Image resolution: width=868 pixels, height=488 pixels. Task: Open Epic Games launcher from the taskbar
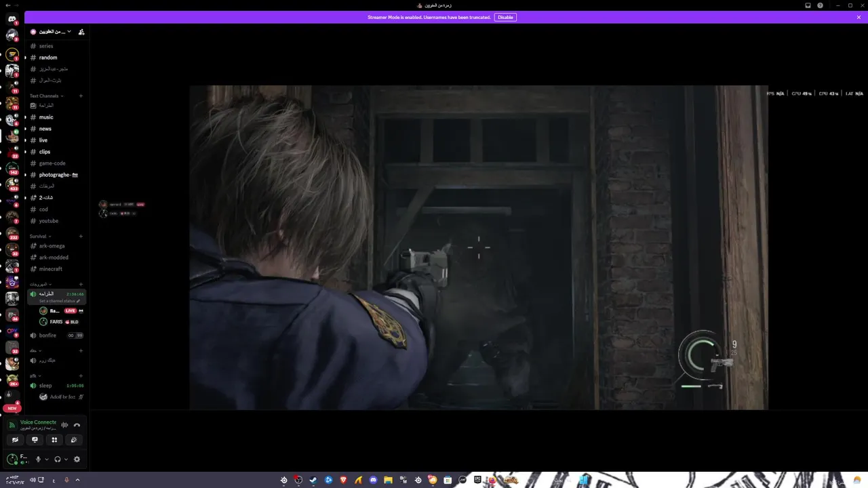pyautogui.click(x=477, y=480)
